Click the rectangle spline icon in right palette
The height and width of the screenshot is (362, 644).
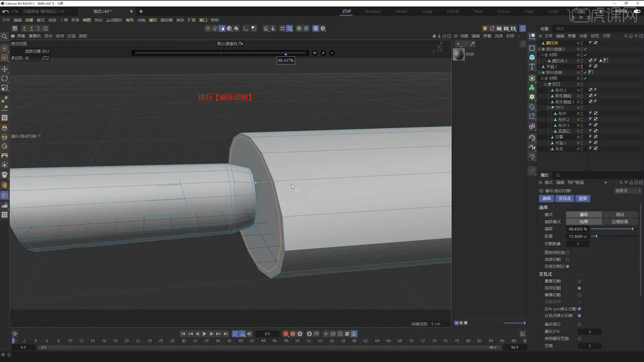532,48
